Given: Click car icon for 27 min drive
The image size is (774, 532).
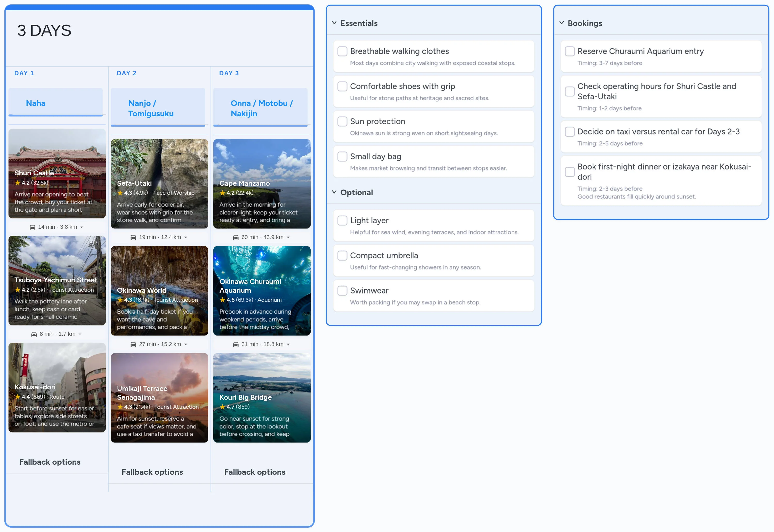Looking at the screenshot, I should 133,344.
